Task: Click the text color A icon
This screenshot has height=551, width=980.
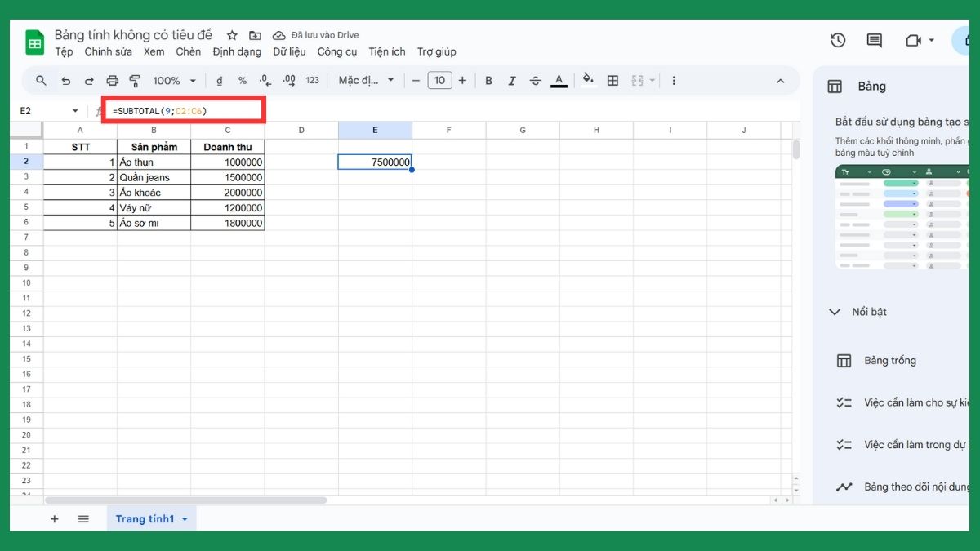Action: 559,80
